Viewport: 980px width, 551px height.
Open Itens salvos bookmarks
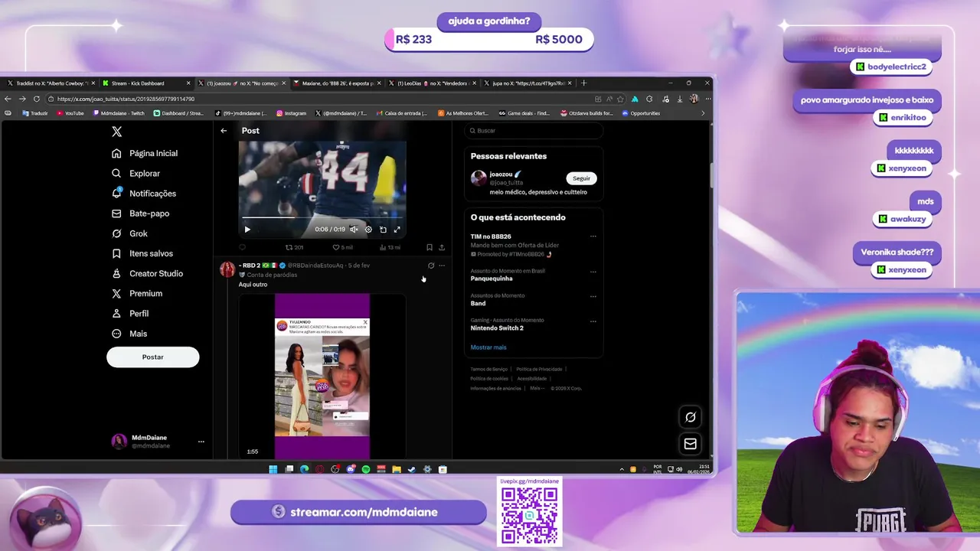(x=142, y=253)
